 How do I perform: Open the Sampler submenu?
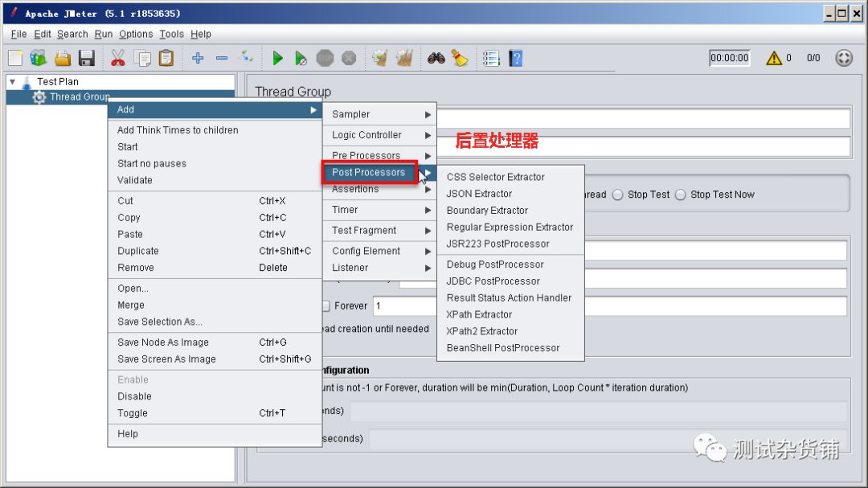click(379, 114)
